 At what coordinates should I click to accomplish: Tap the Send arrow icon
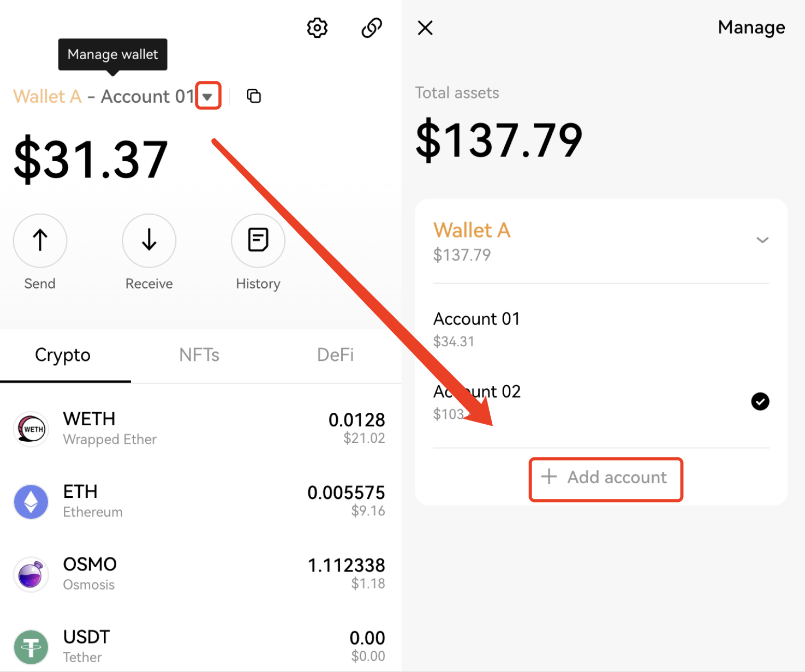(x=40, y=241)
